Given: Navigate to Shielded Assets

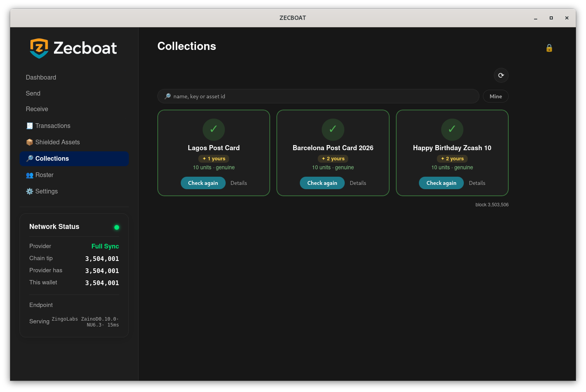Looking at the screenshot, I should click(74, 142).
